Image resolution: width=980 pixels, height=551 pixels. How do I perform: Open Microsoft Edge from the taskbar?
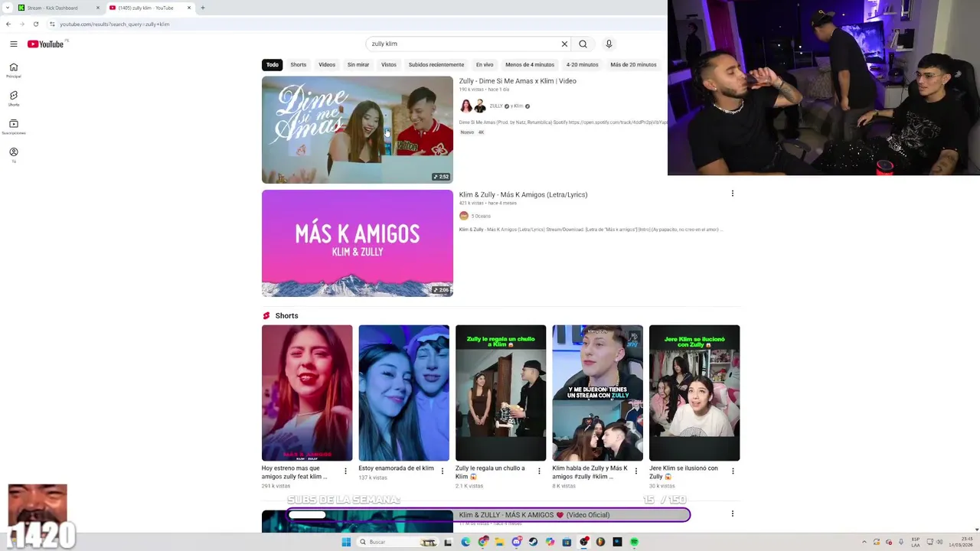tap(465, 542)
